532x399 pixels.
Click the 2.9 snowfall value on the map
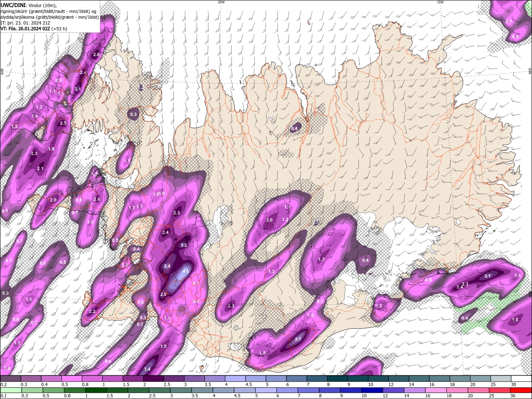point(163,294)
